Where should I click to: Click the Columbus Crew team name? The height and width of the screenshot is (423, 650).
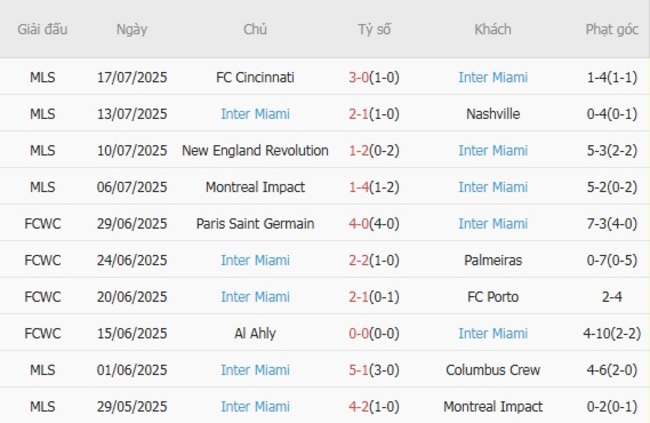tap(493, 370)
